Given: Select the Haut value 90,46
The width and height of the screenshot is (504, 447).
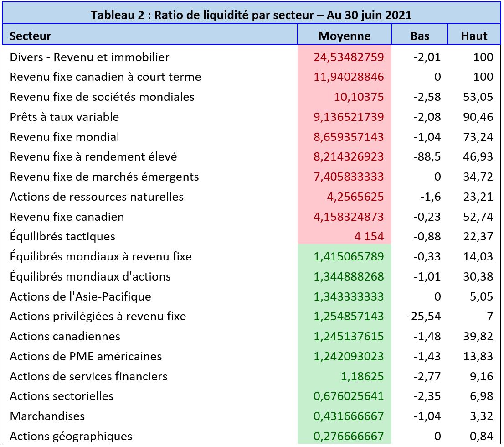Looking at the screenshot, I should click(x=478, y=117).
